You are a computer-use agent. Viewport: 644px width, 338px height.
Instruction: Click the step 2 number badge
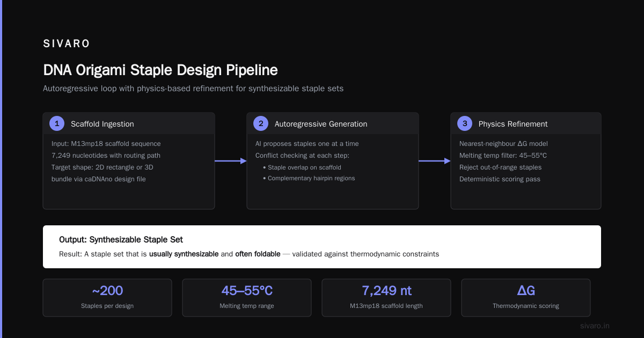[261, 123]
